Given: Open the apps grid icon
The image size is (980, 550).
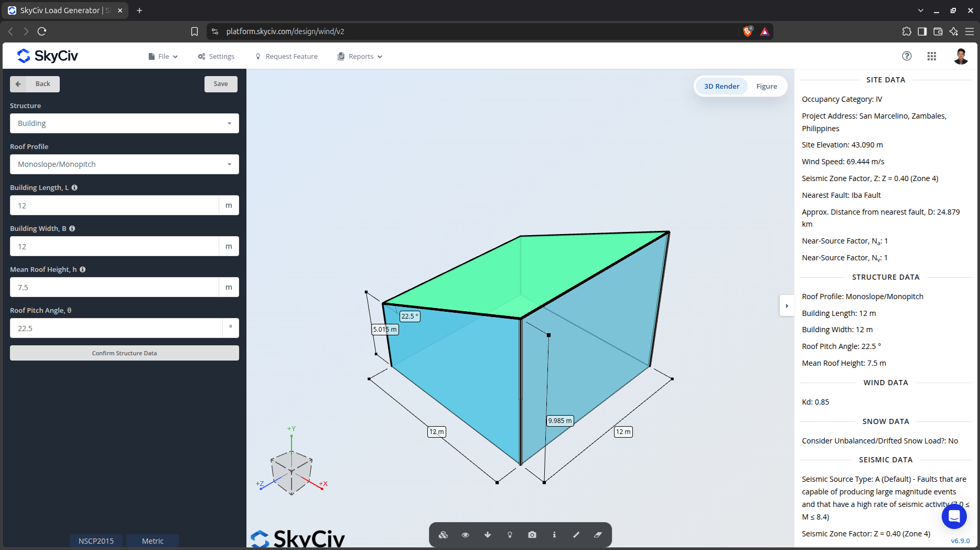Looking at the screenshot, I should pyautogui.click(x=932, y=56).
